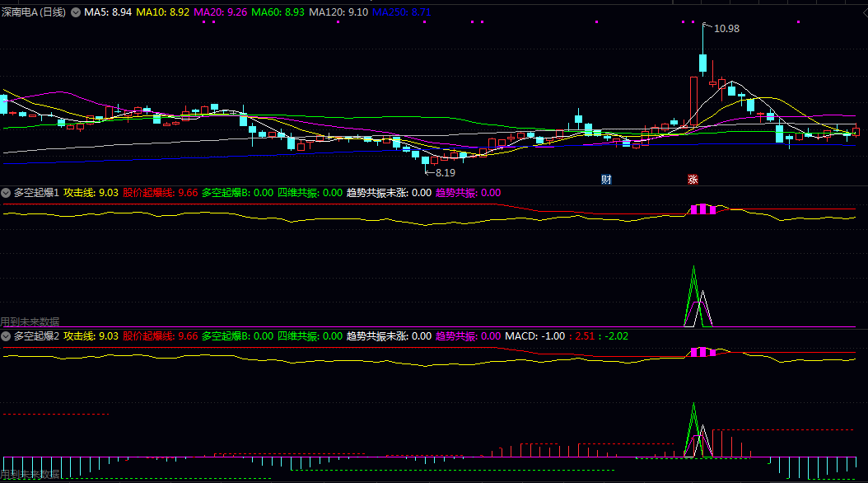
Task: Click the MA5: 8.94 label
Action: point(108,12)
